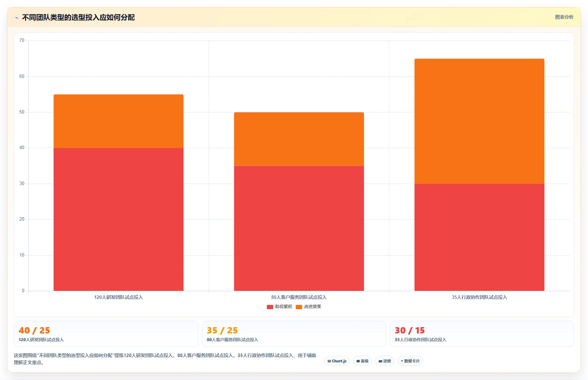The image size is (588, 380).
Task: Click the y-axis tick label 50
Action: coord(22,112)
